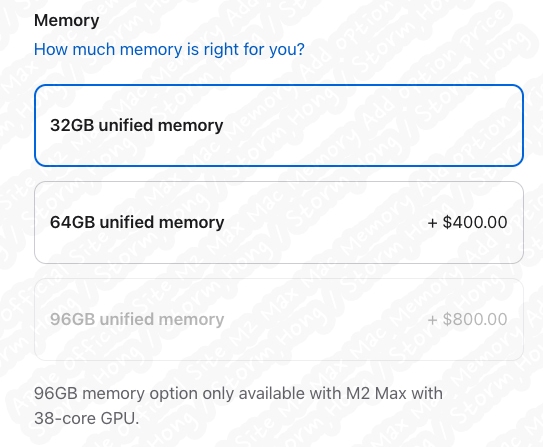543x447 pixels.
Task: Click the "38-core GPU." text in the note
Action: (86, 418)
